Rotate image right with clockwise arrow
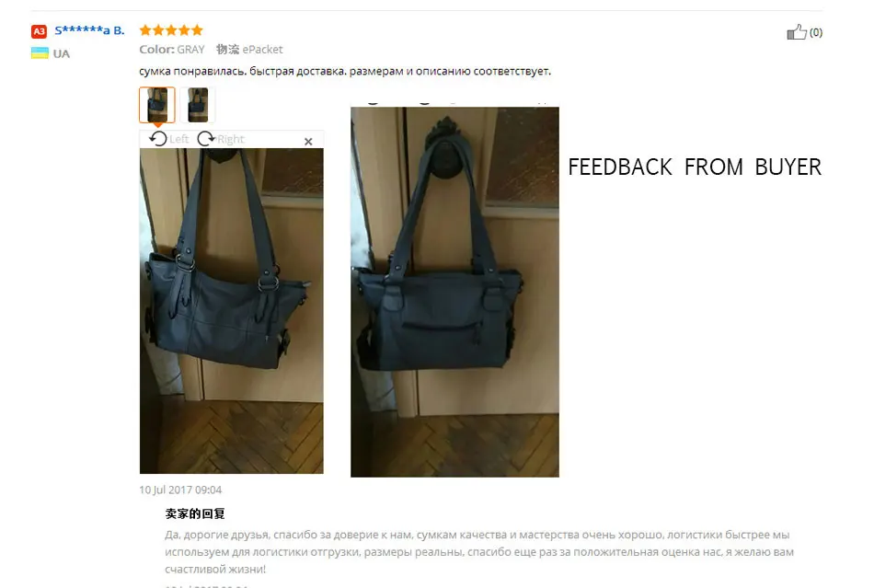 (206, 138)
